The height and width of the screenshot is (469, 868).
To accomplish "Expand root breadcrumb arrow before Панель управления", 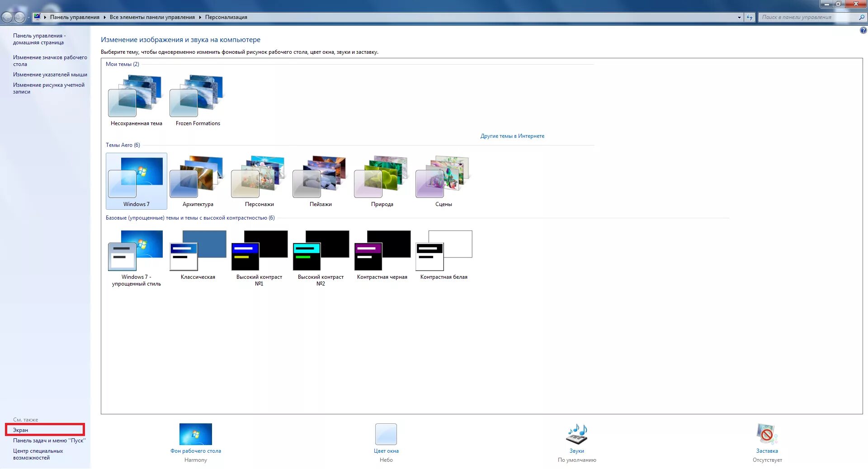I will coord(45,17).
